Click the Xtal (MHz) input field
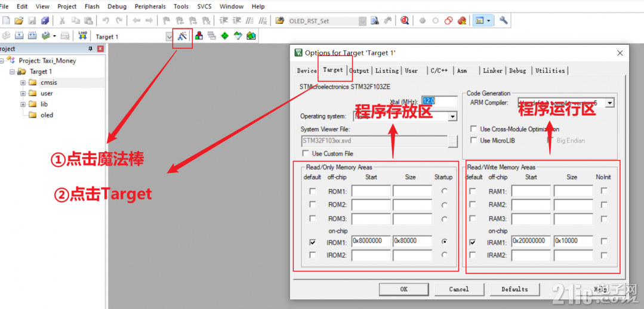The height and width of the screenshot is (309, 644). click(x=439, y=101)
